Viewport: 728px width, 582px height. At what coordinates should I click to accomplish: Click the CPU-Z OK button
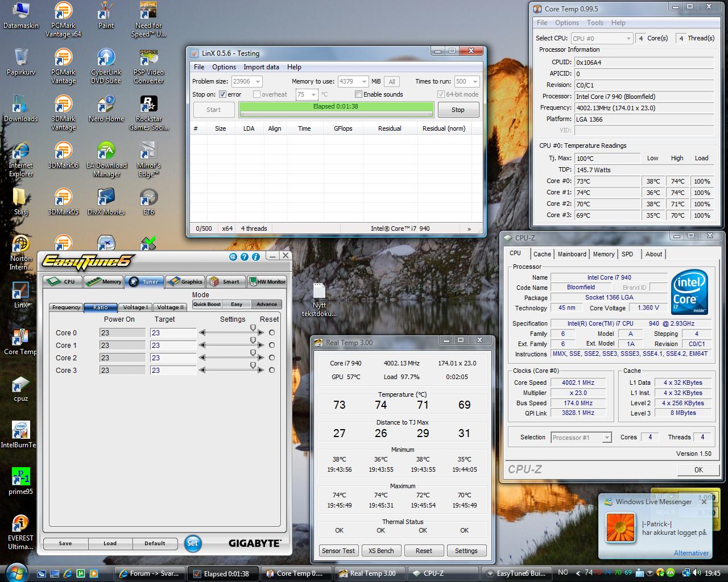click(x=698, y=469)
